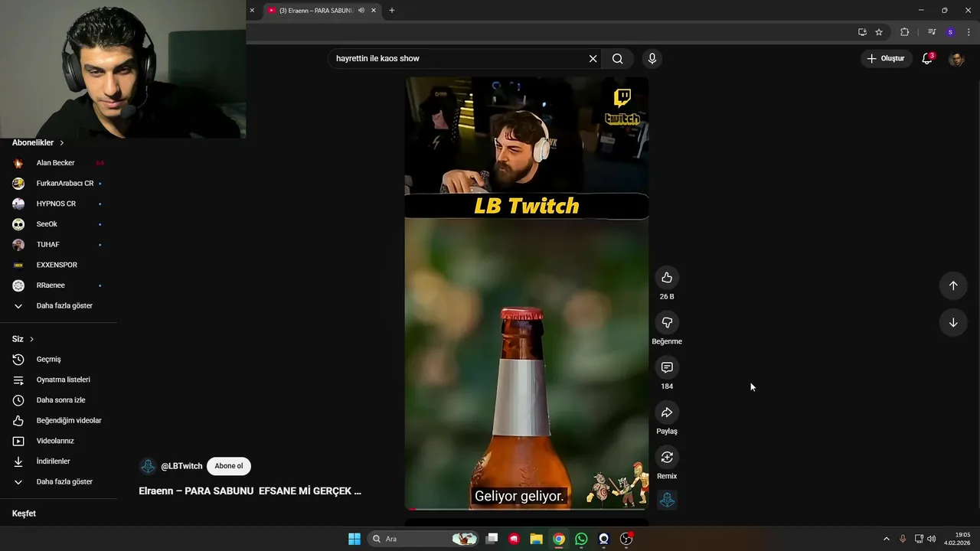Search by voice with microphone icon
Viewport: 980px width, 551px height.
pos(652,58)
